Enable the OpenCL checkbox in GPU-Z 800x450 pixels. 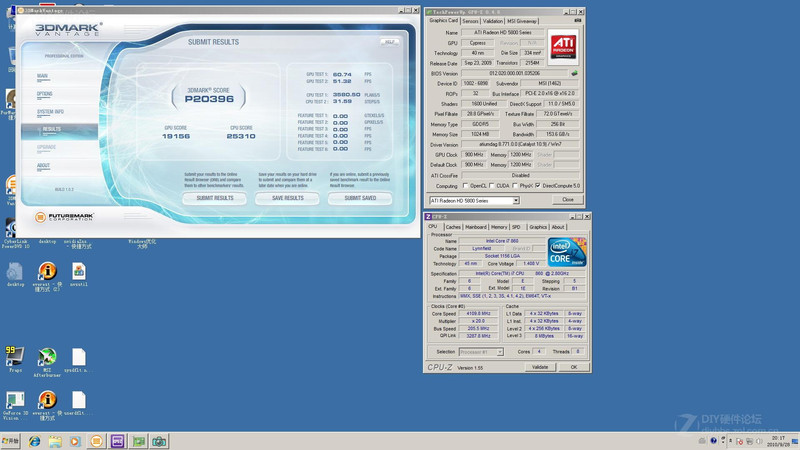(x=465, y=186)
